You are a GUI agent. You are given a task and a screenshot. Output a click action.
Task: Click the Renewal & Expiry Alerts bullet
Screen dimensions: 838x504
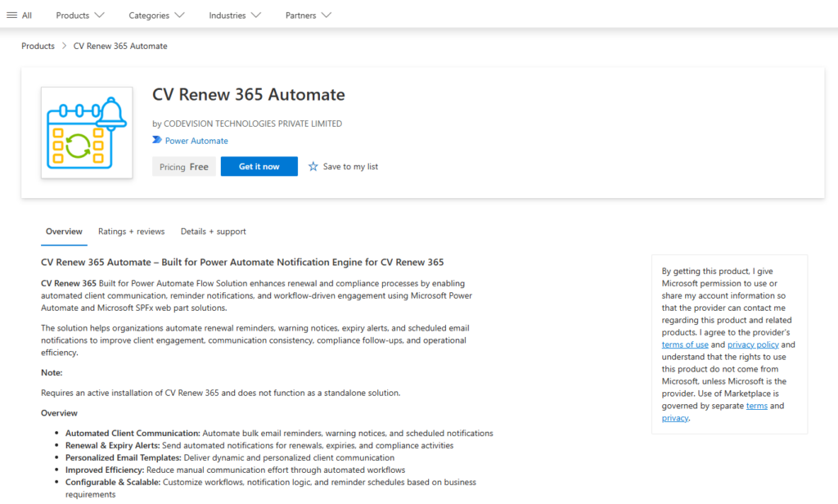259,445
